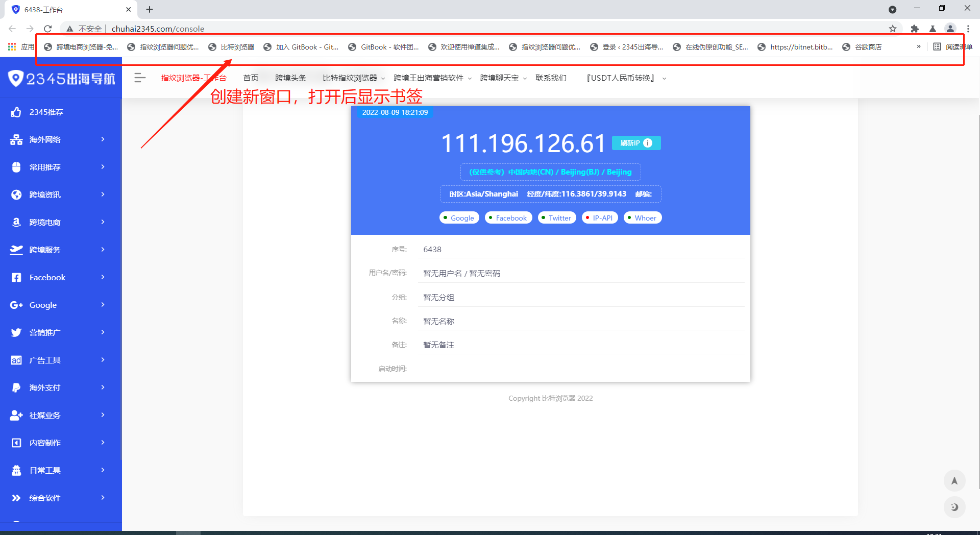
Task: Click the 2345出海导航 logo
Action: click(61, 79)
